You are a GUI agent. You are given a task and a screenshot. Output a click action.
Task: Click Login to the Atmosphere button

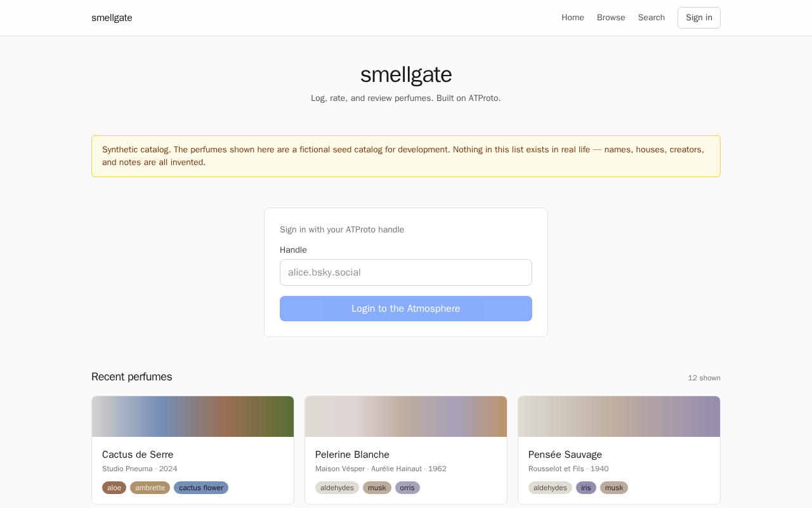coord(406,309)
